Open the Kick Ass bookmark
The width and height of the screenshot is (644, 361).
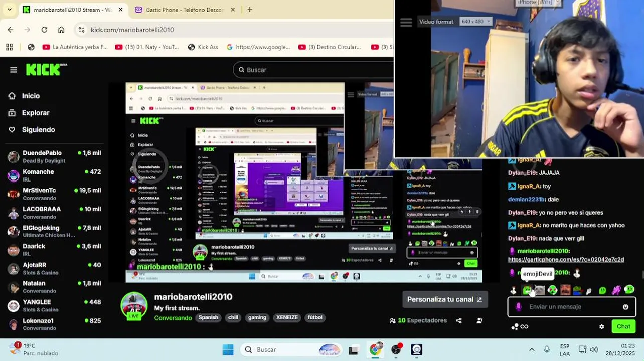coord(203,47)
